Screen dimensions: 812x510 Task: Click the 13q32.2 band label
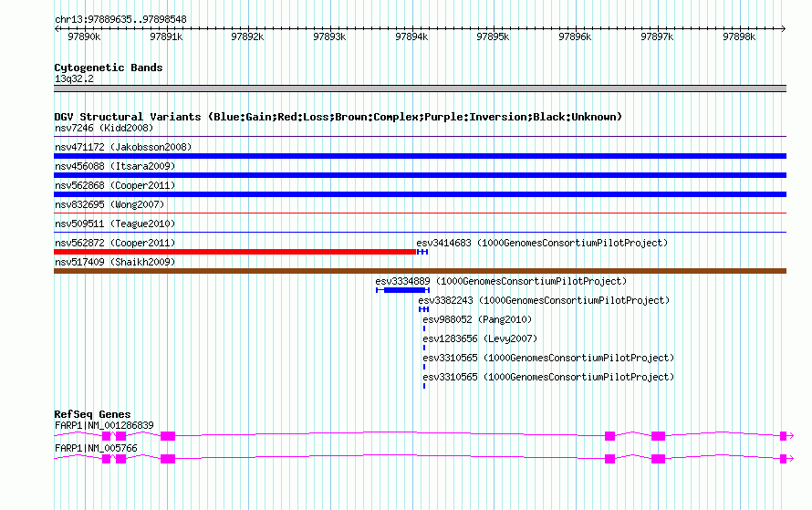click(74, 78)
